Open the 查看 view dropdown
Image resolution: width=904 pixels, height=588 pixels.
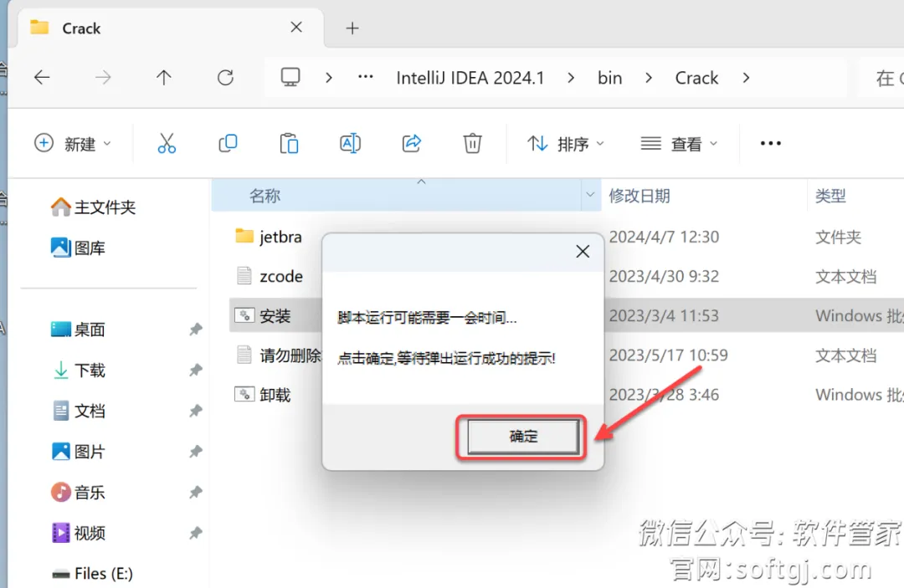pos(679,143)
